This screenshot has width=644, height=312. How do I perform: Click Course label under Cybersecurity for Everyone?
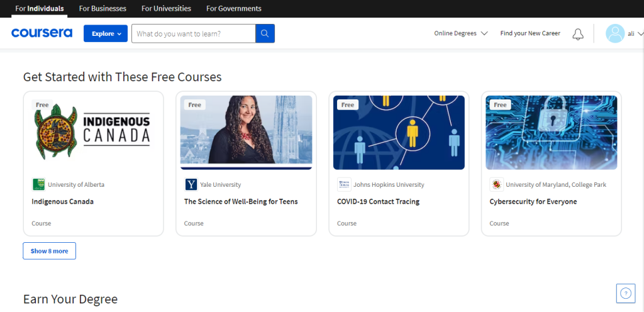(x=499, y=223)
